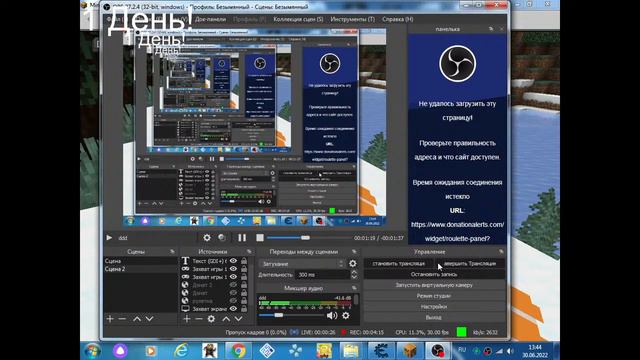Image resolution: width=640 pixels, height=360 pixels.
Task: Remove selected source with minus icon in Источники
Action: 199,319
